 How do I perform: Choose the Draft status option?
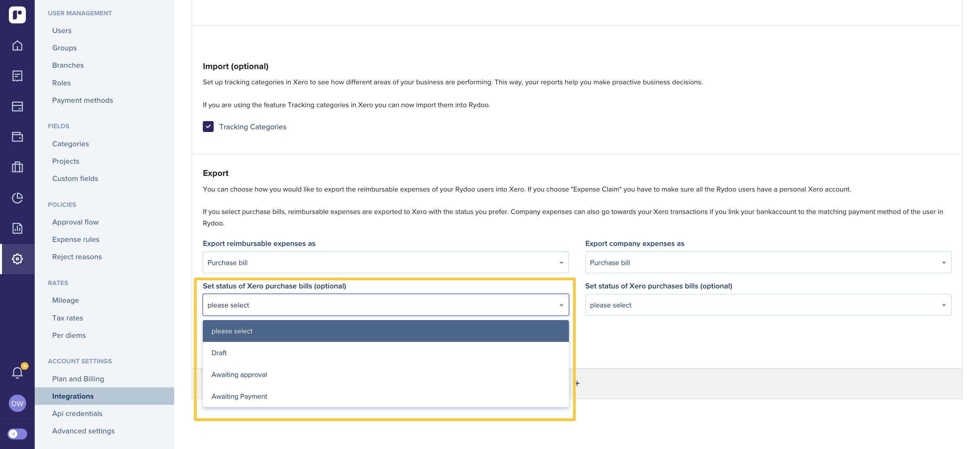click(386, 353)
